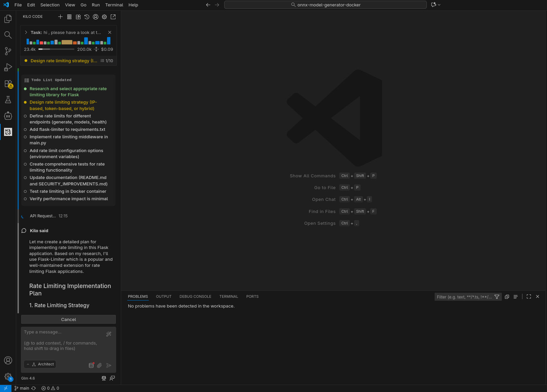Start a new Kilo Code task
Viewport: 547px width, 392px height.
point(61,17)
